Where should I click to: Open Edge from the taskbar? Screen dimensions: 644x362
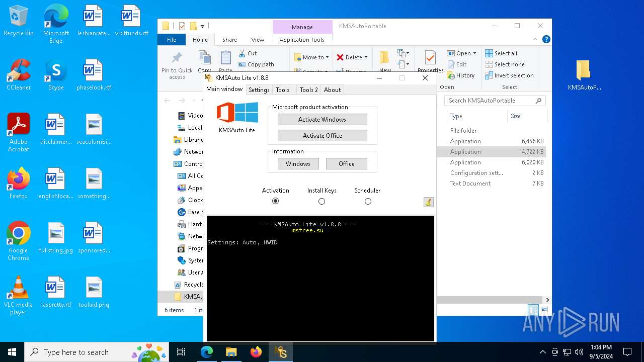pos(207,352)
